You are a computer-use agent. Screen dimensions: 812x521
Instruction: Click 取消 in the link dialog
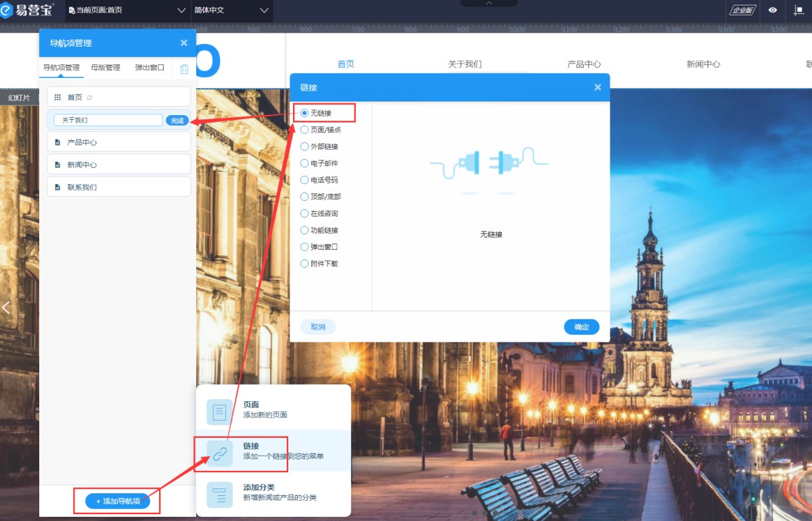click(x=318, y=327)
